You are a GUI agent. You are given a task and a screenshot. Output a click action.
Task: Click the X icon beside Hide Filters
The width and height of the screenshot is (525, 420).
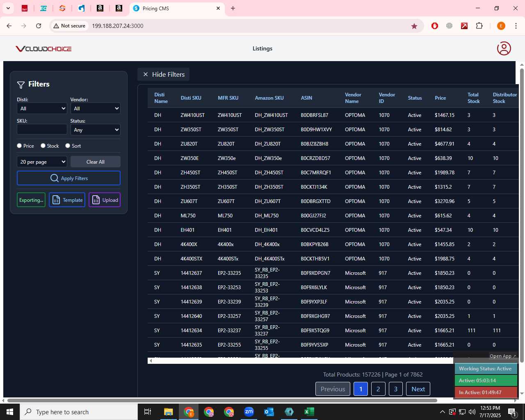point(145,74)
